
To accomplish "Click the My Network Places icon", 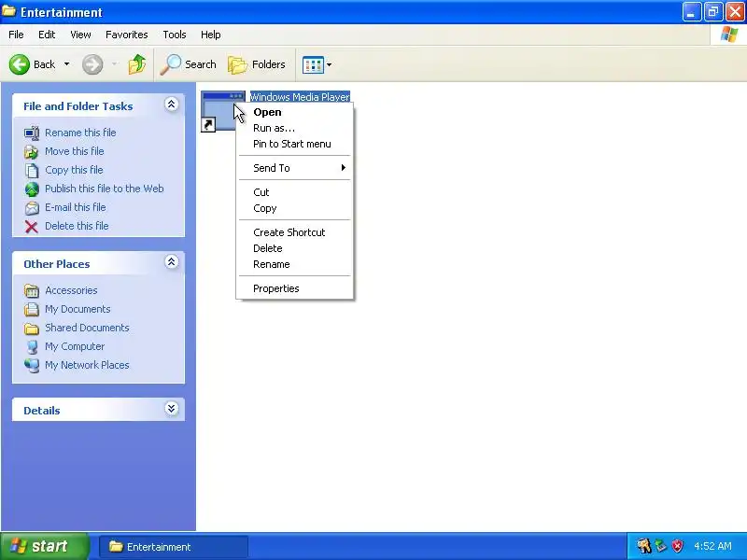I will (x=32, y=365).
